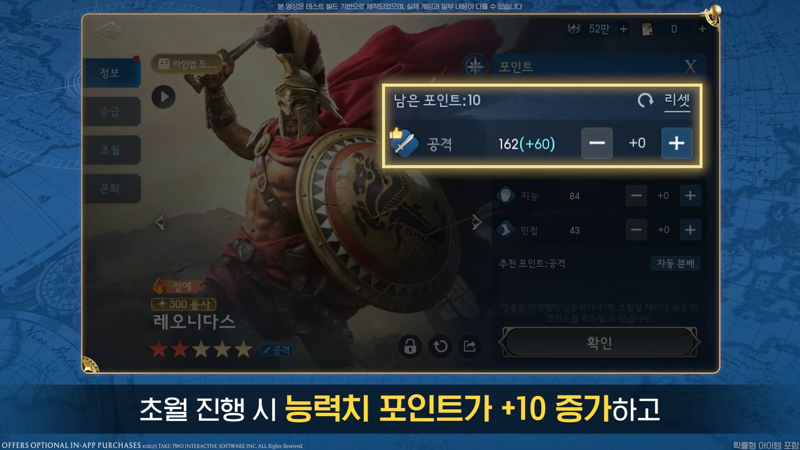This screenshot has width=800, height=450.
Task: Increase 공격 points with plus button
Action: coord(677,143)
